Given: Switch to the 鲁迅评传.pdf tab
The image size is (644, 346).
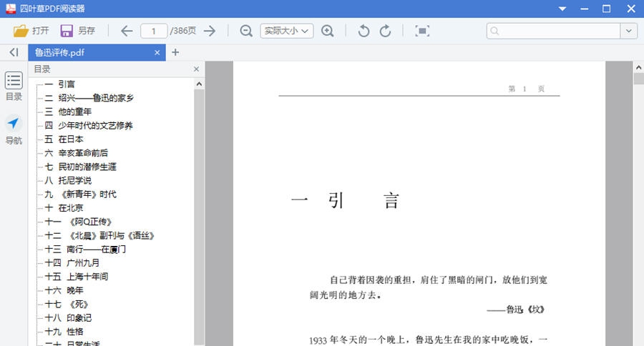Looking at the screenshot, I should (89, 52).
